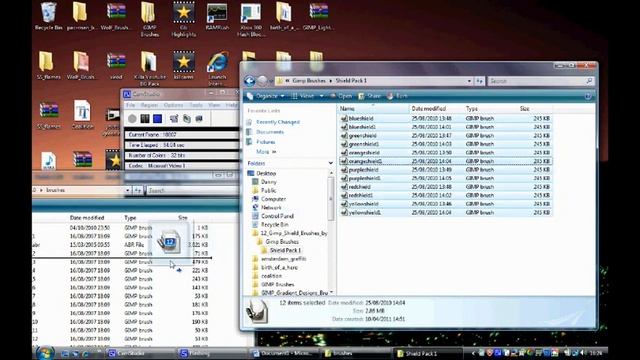The height and width of the screenshot is (360, 640).
Task: Click CamStudio's grey Record button
Action: click(x=132, y=119)
